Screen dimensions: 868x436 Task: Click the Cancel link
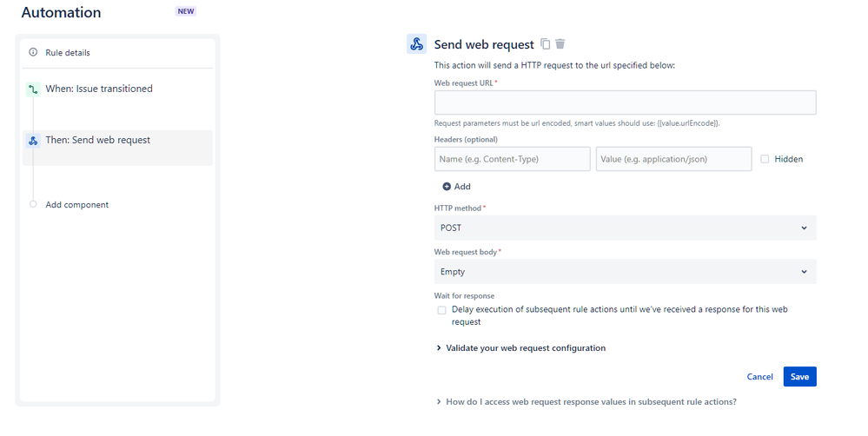[759, 377]
